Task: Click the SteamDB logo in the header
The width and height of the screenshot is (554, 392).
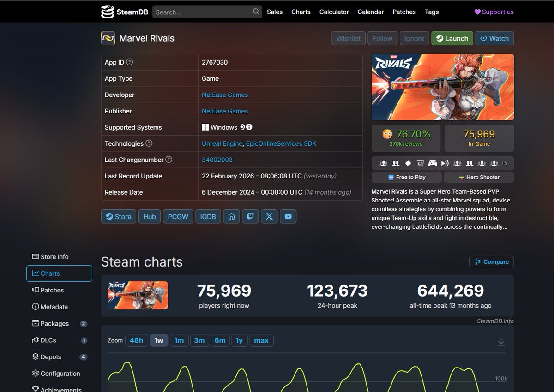Action: tap(124, 12)
